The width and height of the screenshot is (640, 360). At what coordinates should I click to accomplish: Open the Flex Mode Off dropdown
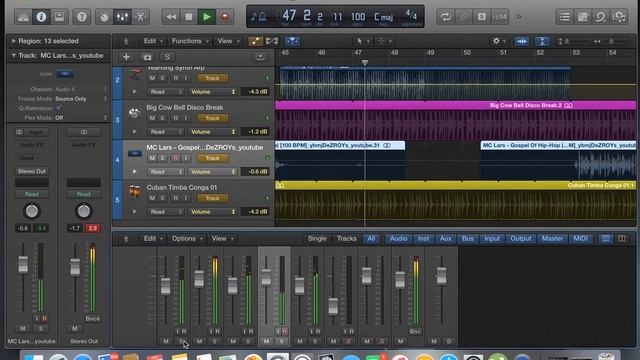81,118
